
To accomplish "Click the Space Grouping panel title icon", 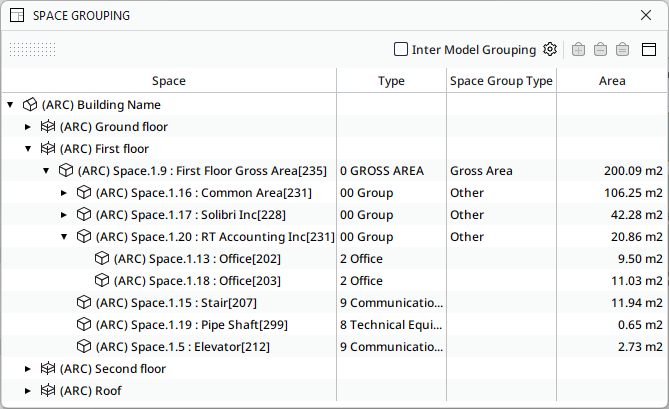I will 17,15.
